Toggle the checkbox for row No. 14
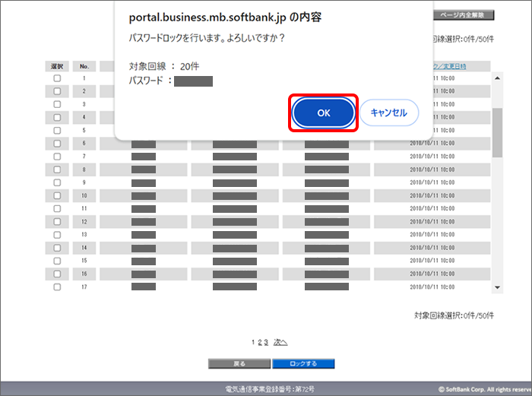The height and width of the screenshot is (396, 532). (x=57, y=248)
